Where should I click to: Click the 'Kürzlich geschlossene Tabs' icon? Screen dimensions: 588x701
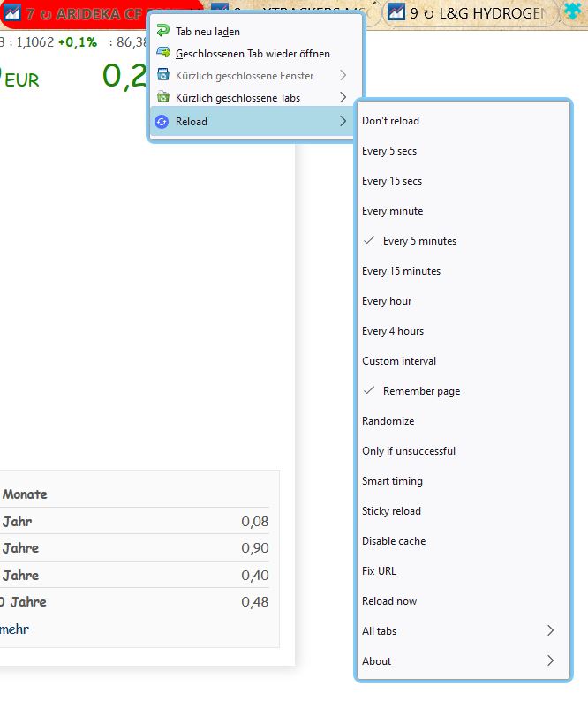coord(162,98)
